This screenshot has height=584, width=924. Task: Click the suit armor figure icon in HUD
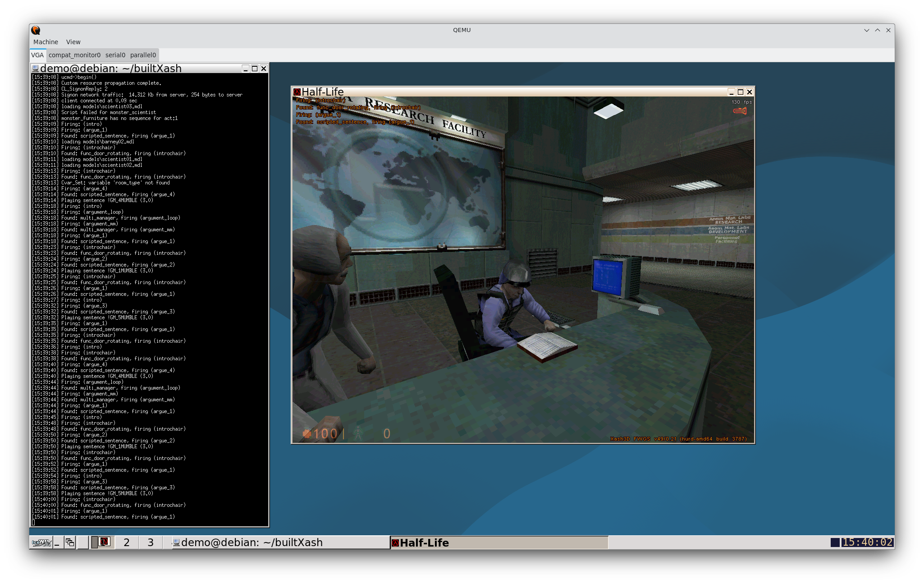click(358, 434)
